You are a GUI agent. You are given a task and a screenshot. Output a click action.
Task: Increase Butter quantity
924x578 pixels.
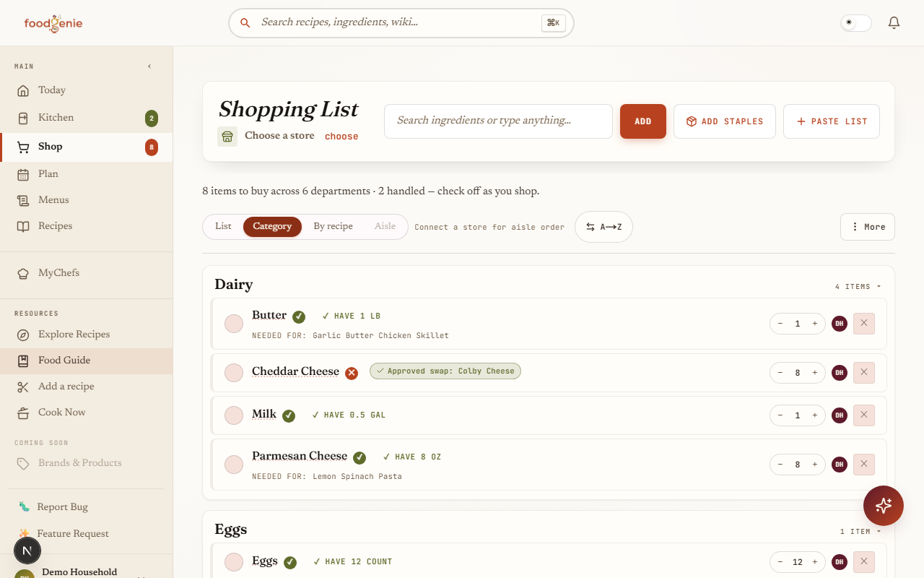[815, 324]
